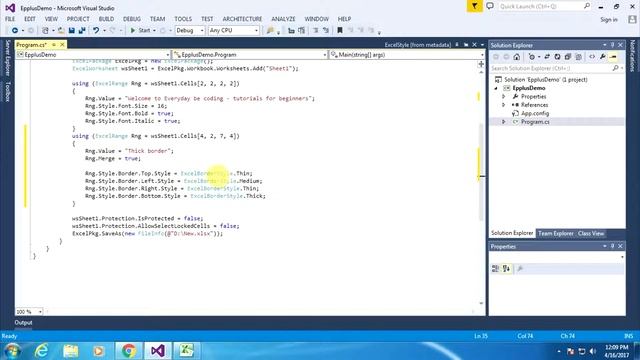This screenshot has width=640, height=360.
Task: Click the Sign in link
Action: coord(609,20)
